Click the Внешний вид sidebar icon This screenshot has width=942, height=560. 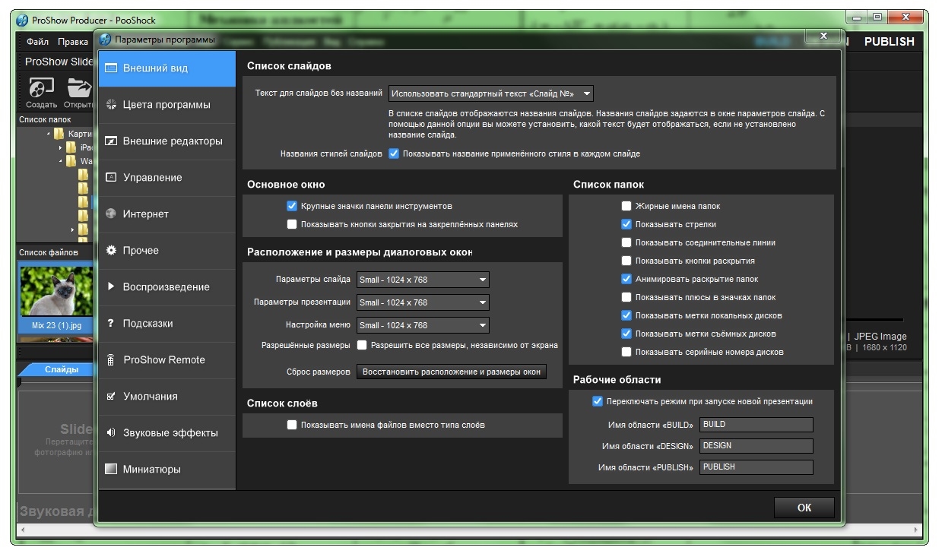[111, 68]
